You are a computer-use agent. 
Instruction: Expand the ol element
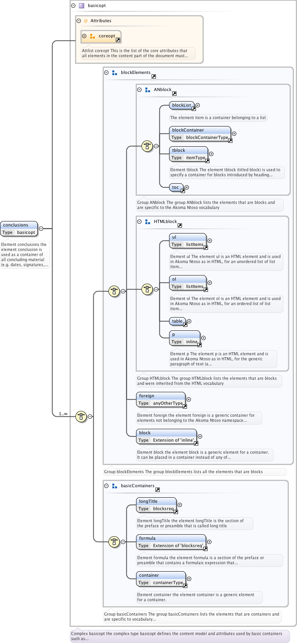[x=210, y=283]
